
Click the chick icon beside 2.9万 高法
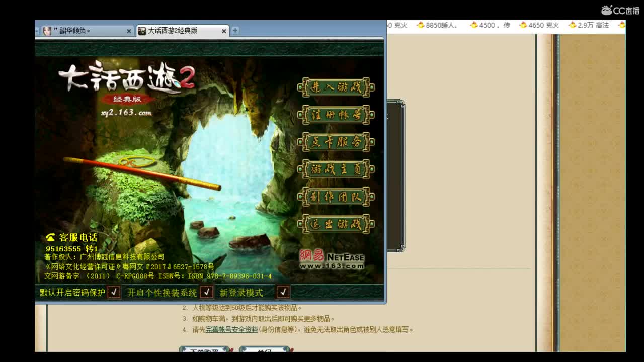[x=573, y=25]
